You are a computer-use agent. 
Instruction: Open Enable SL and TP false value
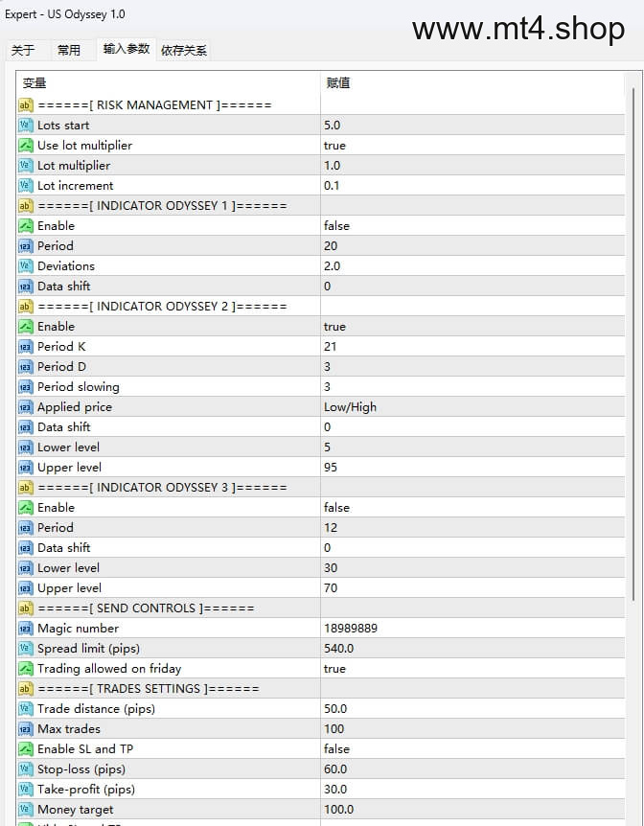pyautogui.click(x=472, y=749)
